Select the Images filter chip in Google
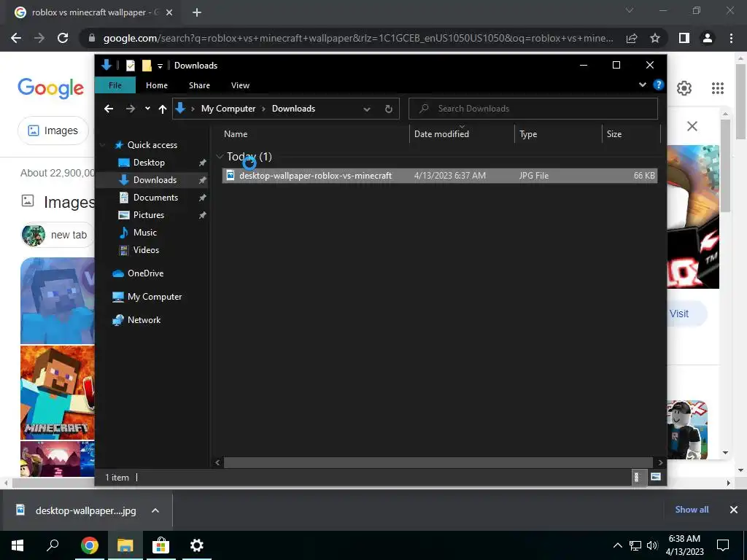 tap(53, 131)
